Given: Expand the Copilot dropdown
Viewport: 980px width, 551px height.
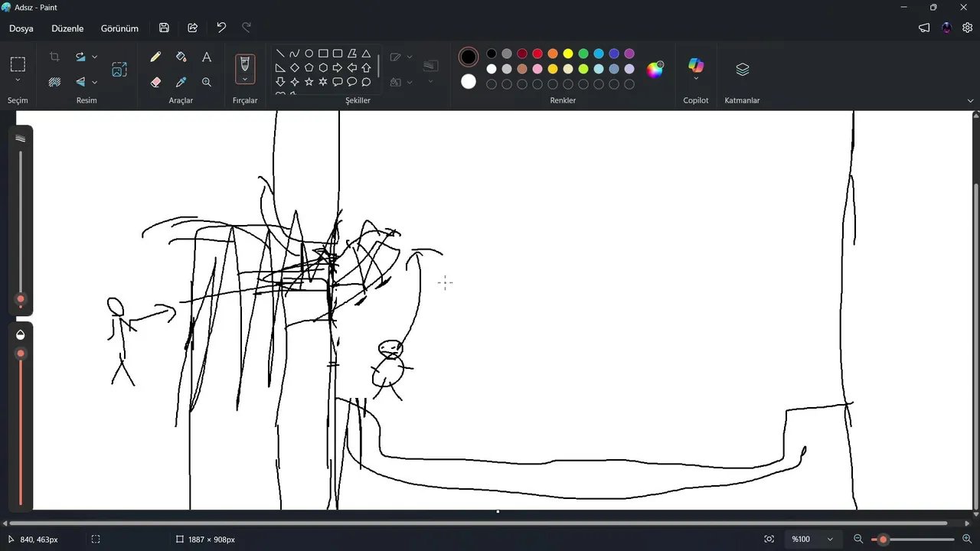Looking at the screenshot, I should tap(696, 78).
